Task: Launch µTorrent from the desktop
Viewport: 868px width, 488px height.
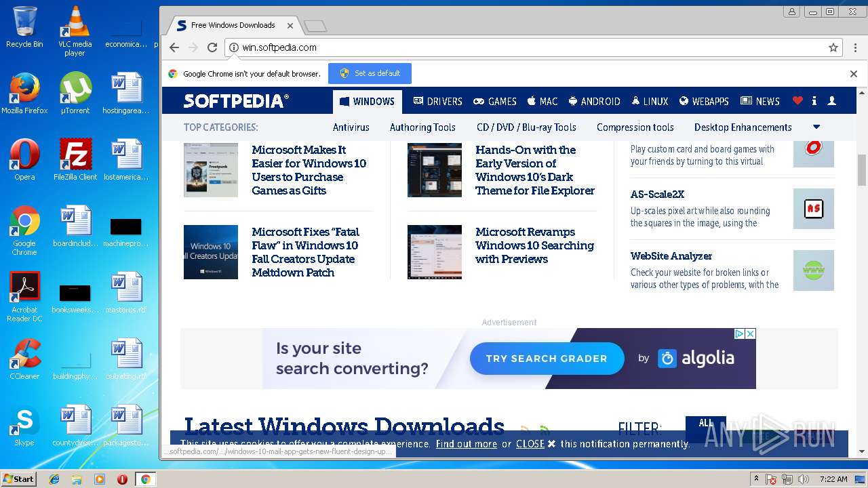Action: 75,94
